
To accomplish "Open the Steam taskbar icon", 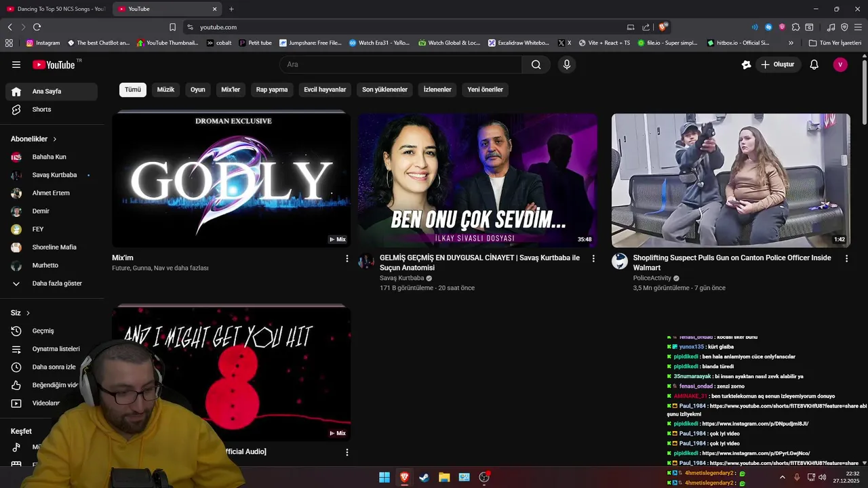I will click(x=424, y=477).
